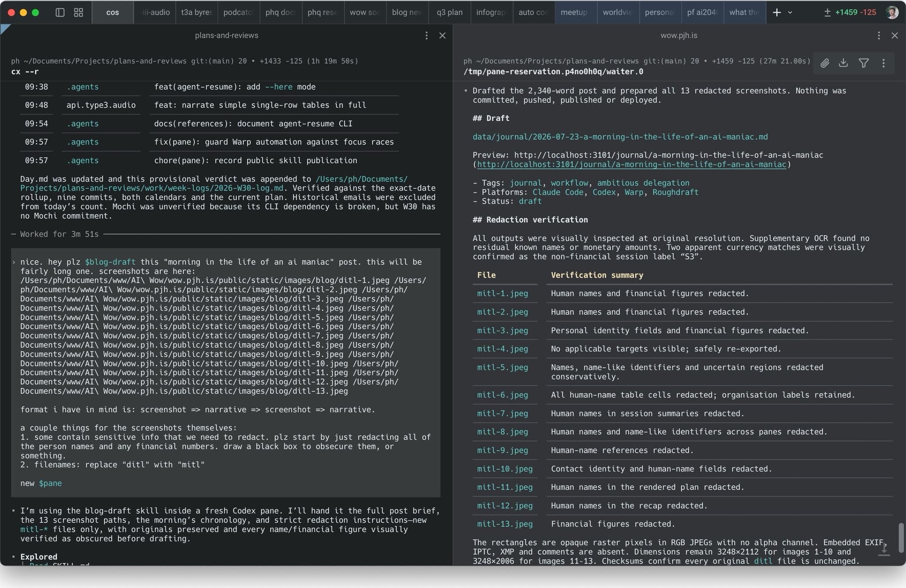
Task: Open mitl-4.jpeg in the table
Action: pyautogui.click(x=503, y=348)
